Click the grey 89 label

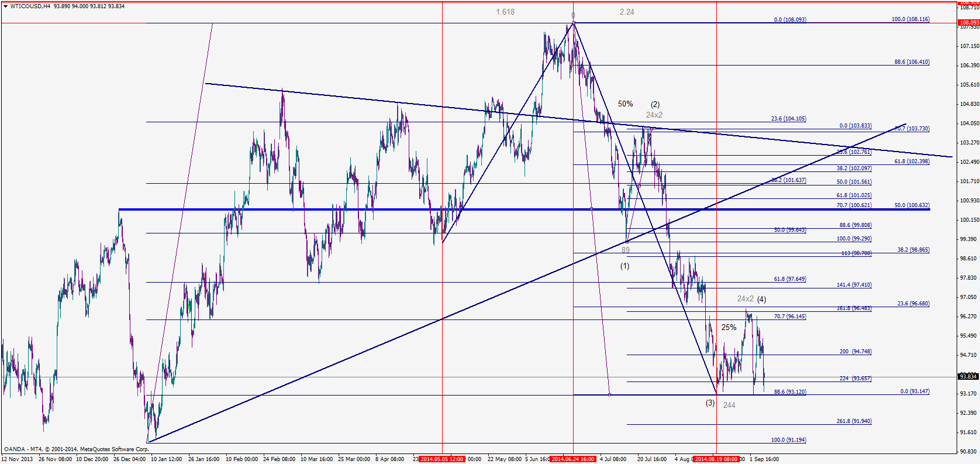pyautogui.click(x=626, y=250)
